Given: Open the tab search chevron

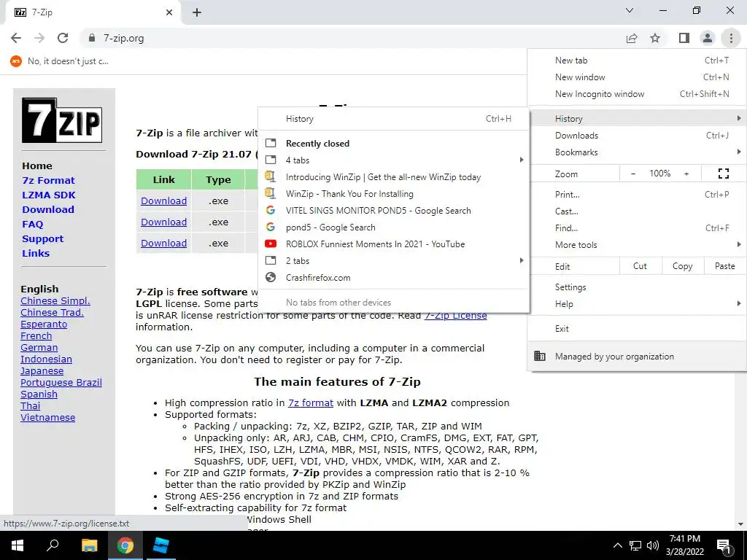Looking at the screenshot, I should 630,10.
